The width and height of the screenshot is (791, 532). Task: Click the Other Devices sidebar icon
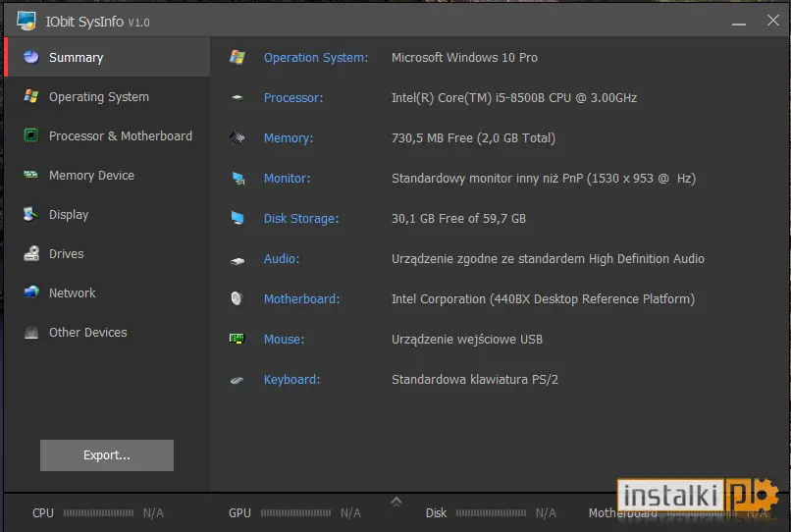(31, 332)
